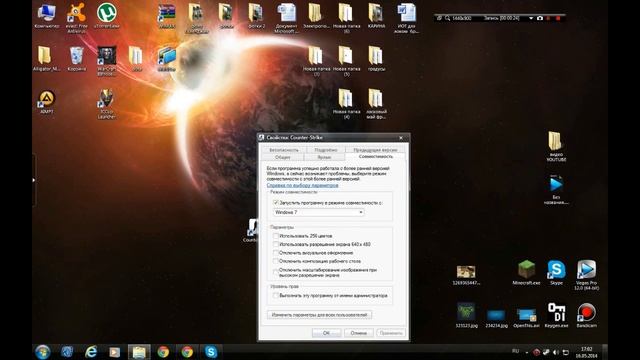
Task: Launch Vegas Pro 12.0 shortcut
Action: pyautogui.click(x=586, y=275)
